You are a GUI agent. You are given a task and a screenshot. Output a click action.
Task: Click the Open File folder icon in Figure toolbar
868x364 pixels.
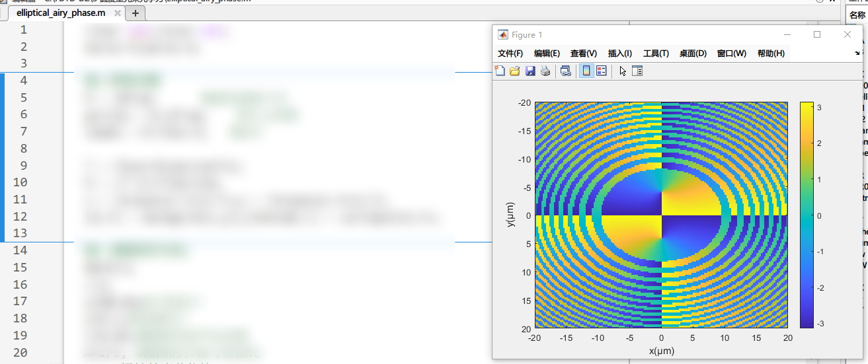click(514, 71)
